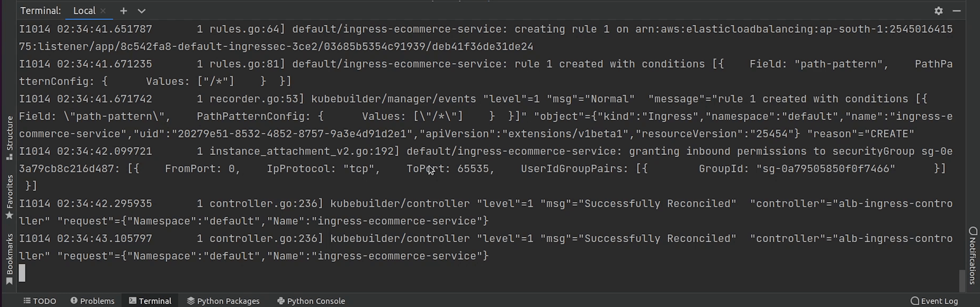
Task: Open the Bookmarks side panel
Action: [x=10, y=259]
